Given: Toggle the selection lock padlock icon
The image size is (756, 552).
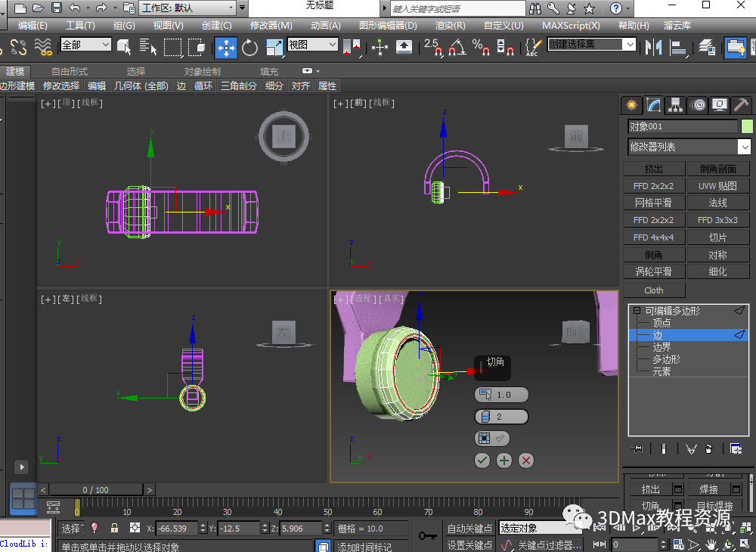Looking at the screenshot, I should point(114,528).
